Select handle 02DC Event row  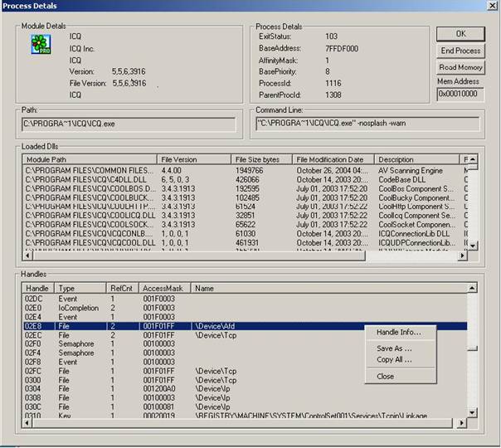click(x=245, y=299)
